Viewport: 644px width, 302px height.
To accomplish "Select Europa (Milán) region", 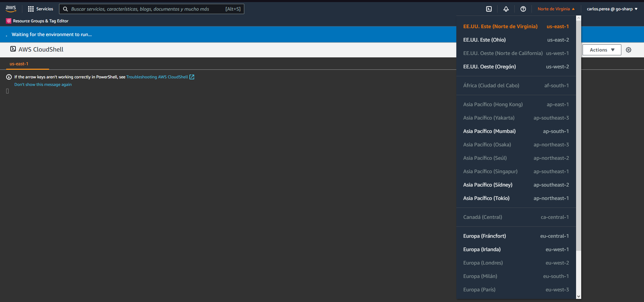I will (x=516, y=276).
